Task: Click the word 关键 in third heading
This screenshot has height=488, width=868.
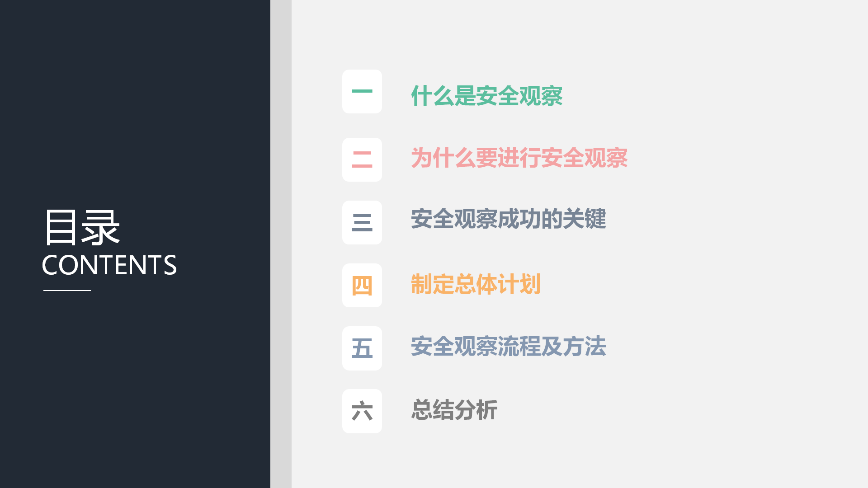Action: 585,219
